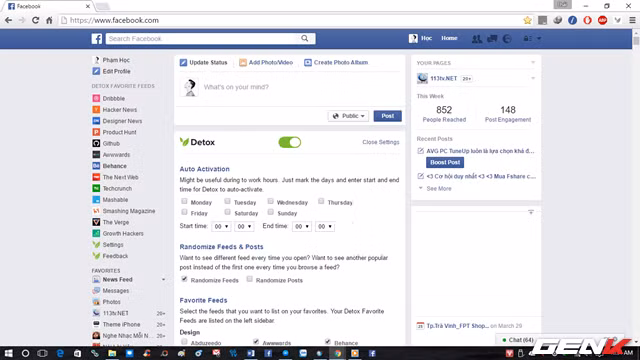The width and height of the screenshot is (640, 360).
Task: Open The Next Web feed icon
Action: [96, 177]
